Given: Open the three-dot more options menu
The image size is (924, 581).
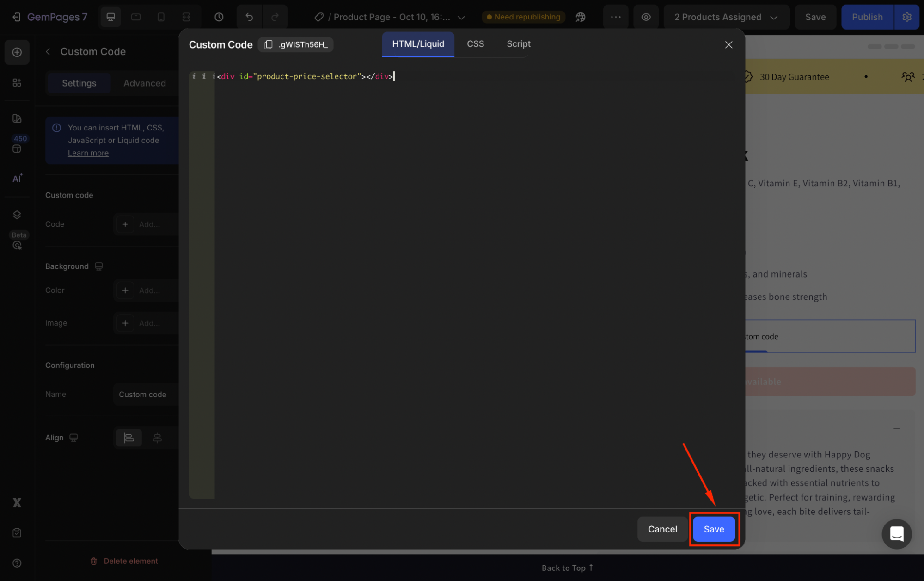Looking at the screenshot, I should pos(616,17).
